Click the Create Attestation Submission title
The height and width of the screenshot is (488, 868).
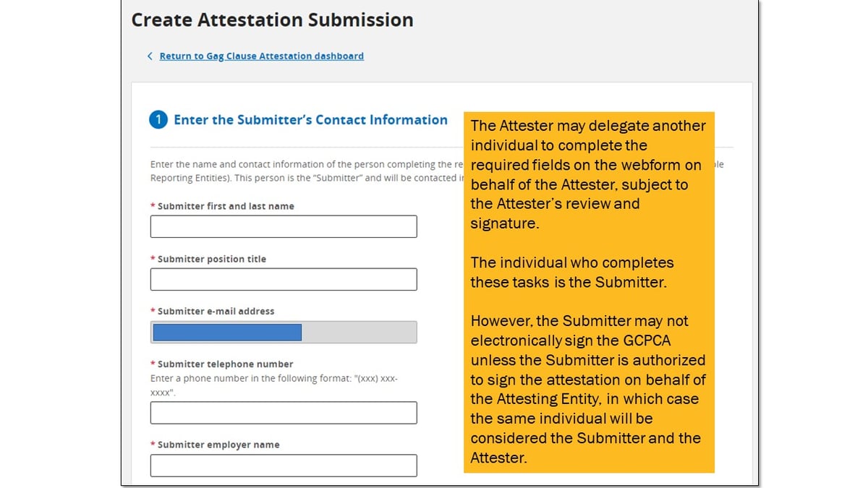click(271, 20)
